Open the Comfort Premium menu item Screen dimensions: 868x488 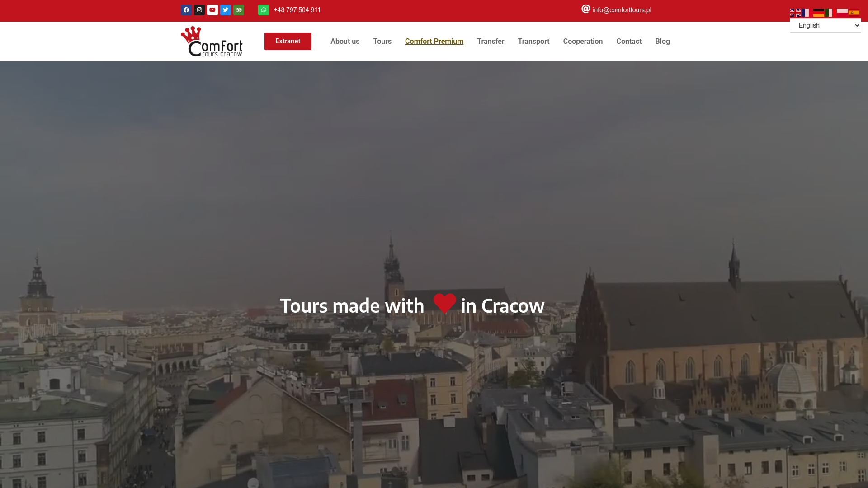click(434, 41)
